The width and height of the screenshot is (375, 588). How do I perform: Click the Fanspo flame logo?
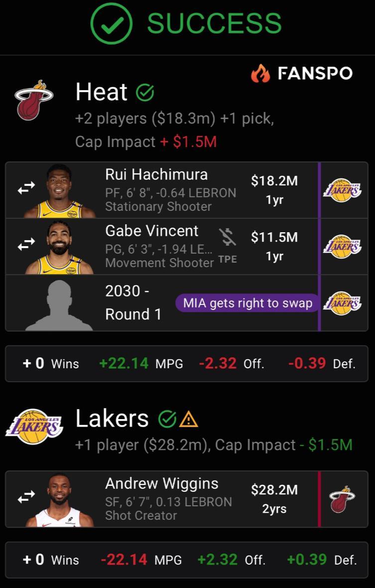pyautogui.click(x=260, y=74)
